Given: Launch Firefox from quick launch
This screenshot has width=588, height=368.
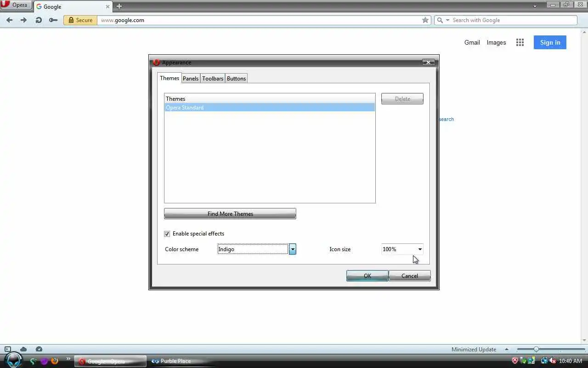Looking at the screenshot, I should pyautogui.click(x=55, y=361).
